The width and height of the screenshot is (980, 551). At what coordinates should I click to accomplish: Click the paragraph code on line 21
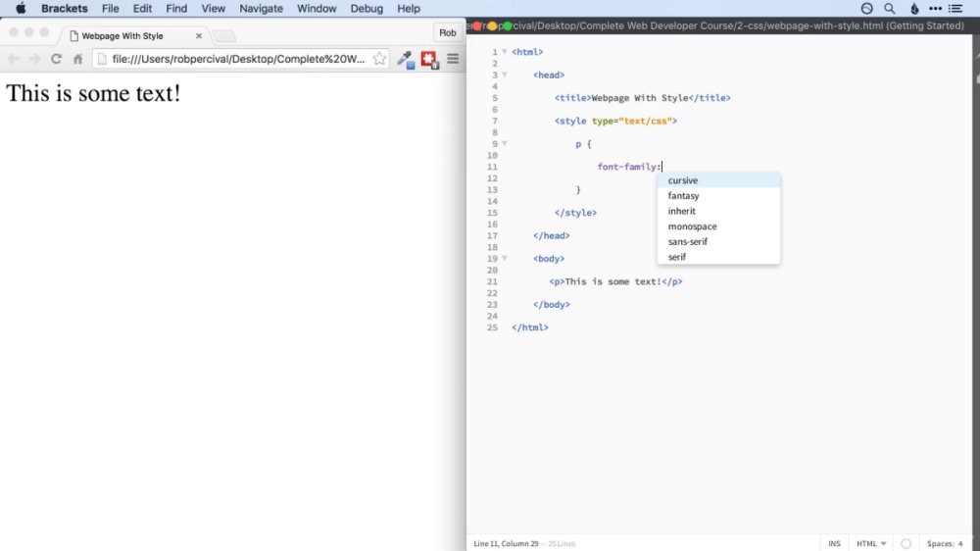click(615, 281)
